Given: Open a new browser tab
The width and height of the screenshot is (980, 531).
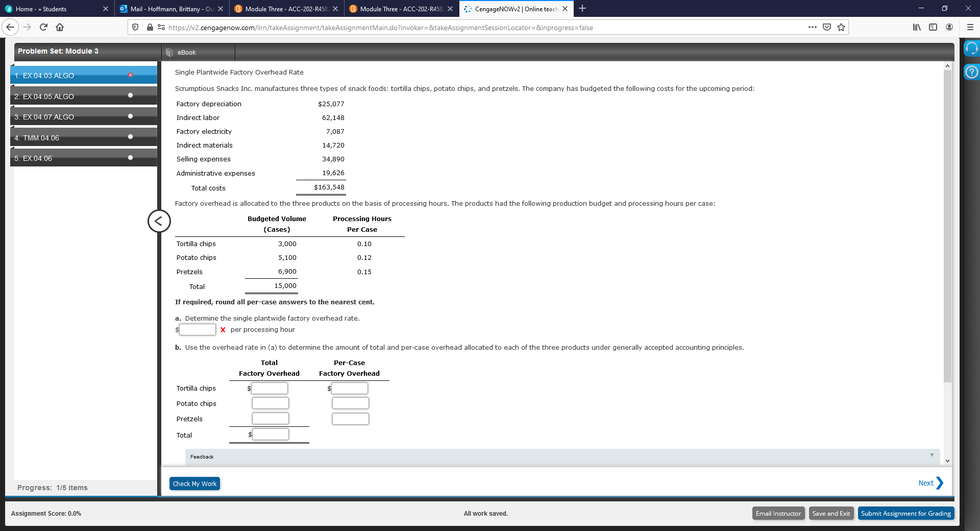Looking at the screenshot, I should point(582,8).
